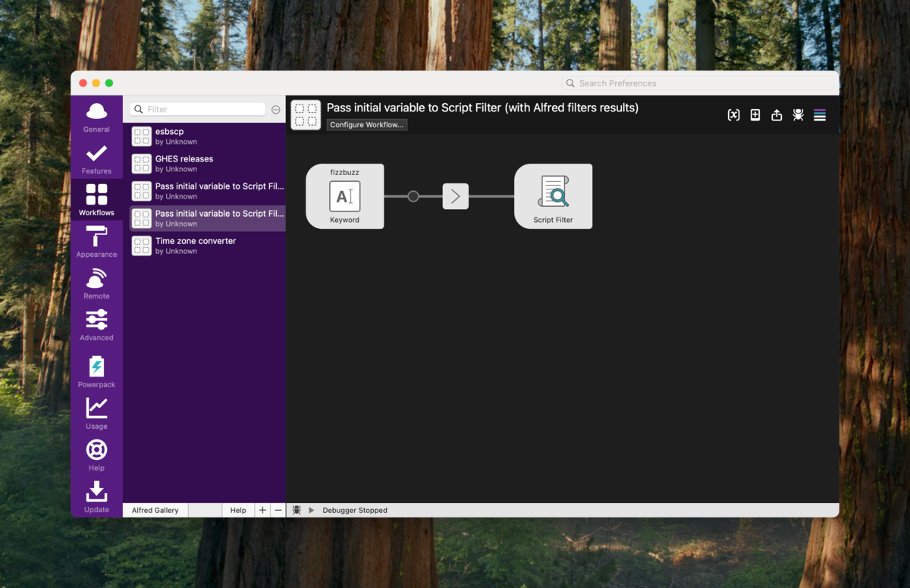Image resolution: width=910 pixels, height=588 pixels.
Task: Select the Time zone converter workflow
Action: (205, 246)
